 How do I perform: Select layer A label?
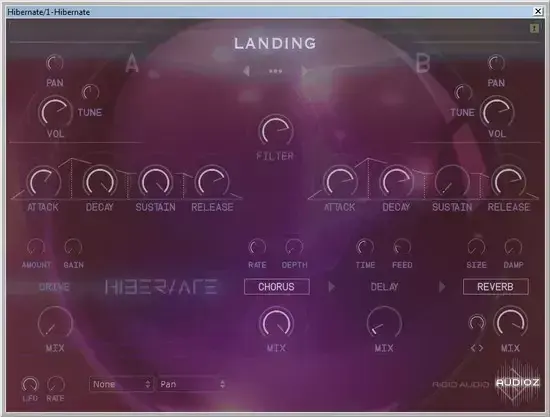(x=132, y=63)
